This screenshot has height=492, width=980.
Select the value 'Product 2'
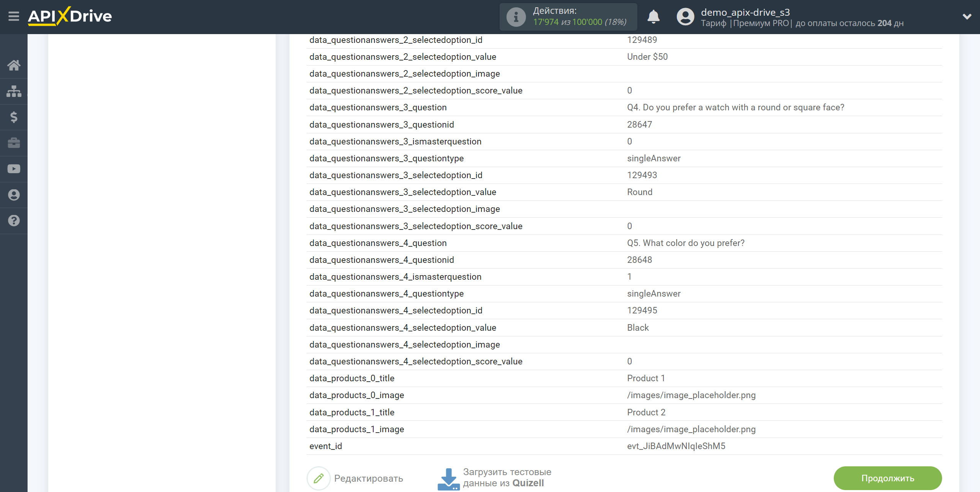[646, 412]
